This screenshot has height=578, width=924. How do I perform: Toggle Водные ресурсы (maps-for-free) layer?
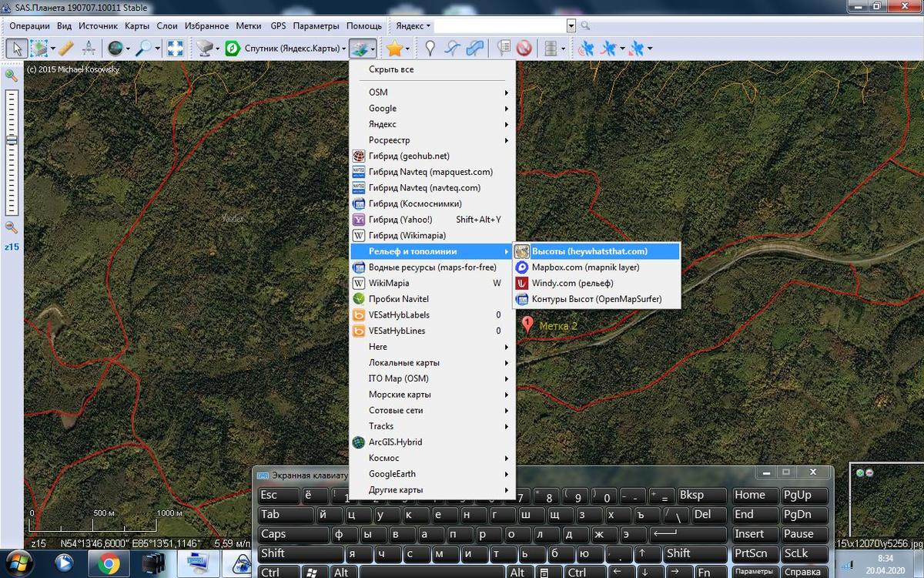[432, 267]
